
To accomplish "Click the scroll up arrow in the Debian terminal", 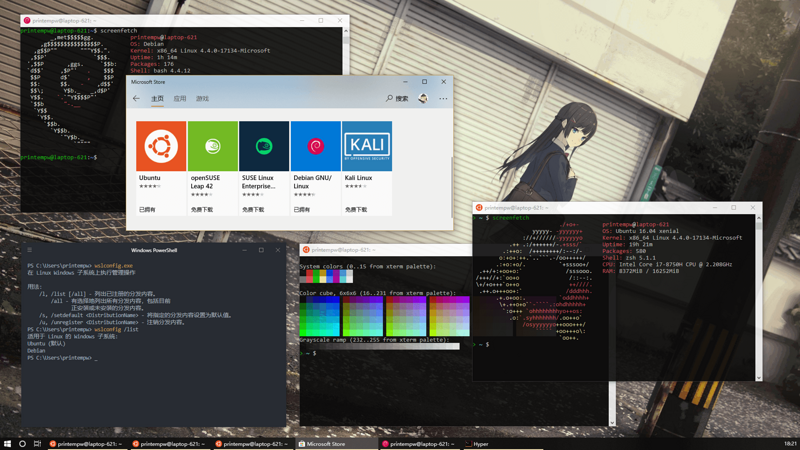I will (346, 31).
